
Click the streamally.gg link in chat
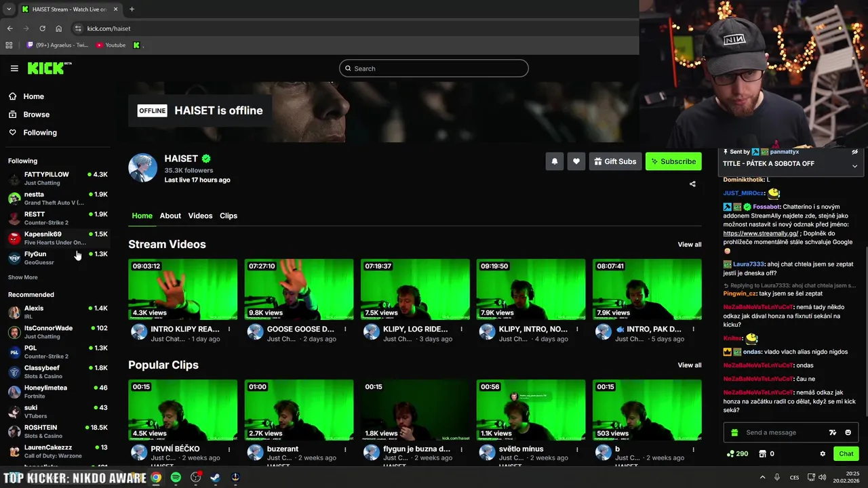760,233
